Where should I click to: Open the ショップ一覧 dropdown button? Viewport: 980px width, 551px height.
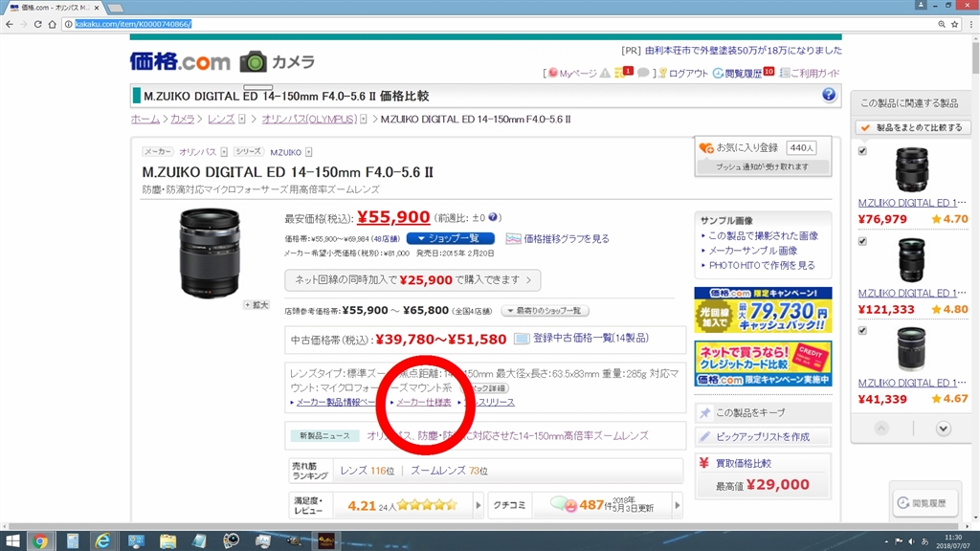(450, 238)
